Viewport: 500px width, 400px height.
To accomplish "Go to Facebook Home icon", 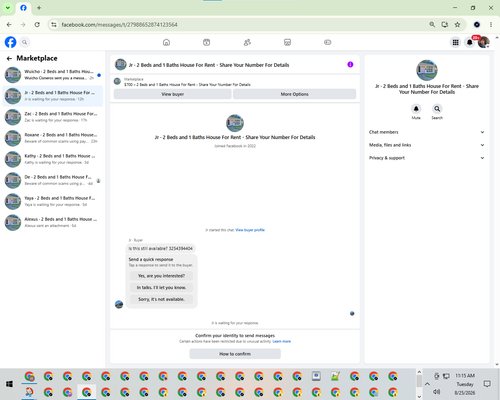I will [166, 42].
